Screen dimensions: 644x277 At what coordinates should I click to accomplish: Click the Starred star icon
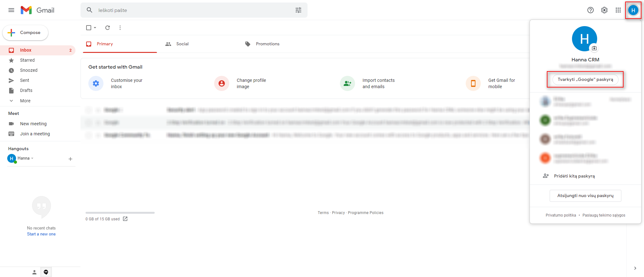(x=11, y=60)
